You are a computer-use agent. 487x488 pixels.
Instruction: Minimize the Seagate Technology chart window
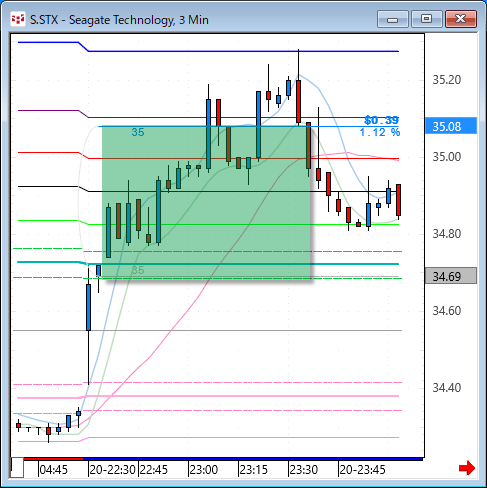(x=393, y=19)
